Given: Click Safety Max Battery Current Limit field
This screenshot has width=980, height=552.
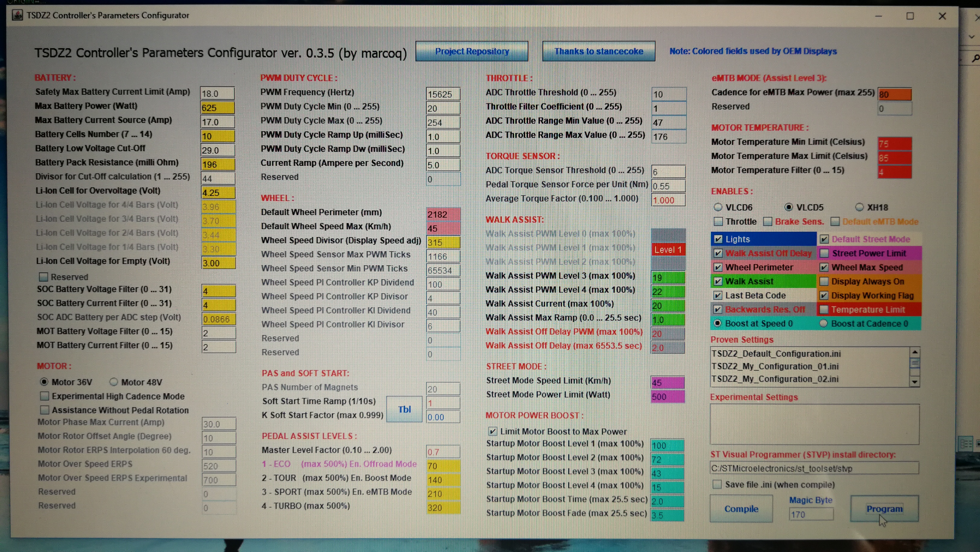Looking at the screenshot, I should [x=218, y=94].
